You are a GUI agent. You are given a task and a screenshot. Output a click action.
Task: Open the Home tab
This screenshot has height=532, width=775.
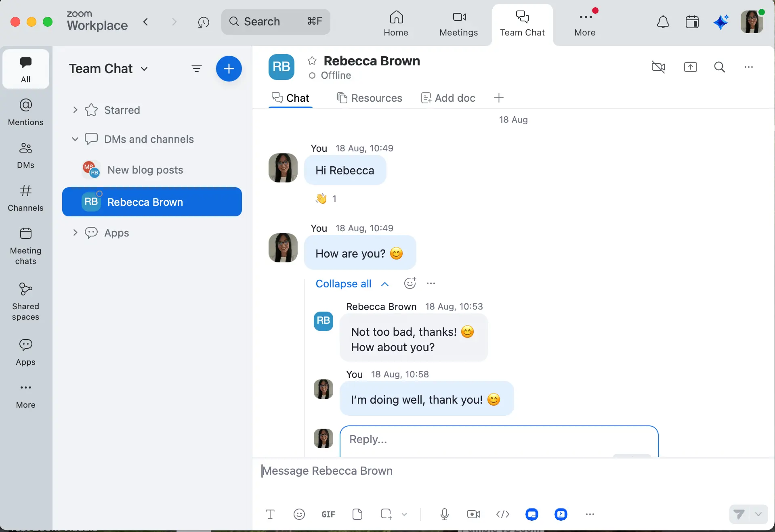pos(396,24)
